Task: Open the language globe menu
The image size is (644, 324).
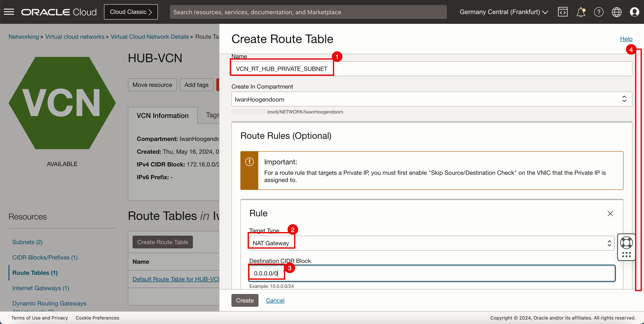Action: [617, 12]
